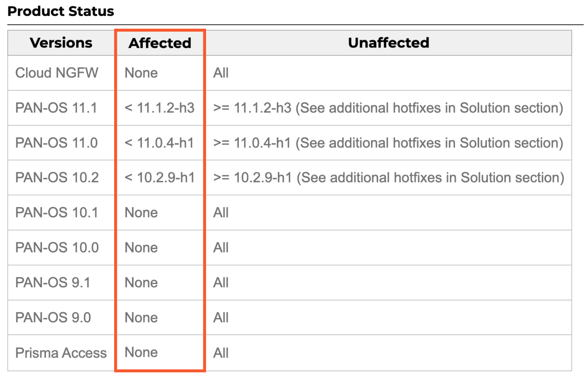Select the PAN-OS 10.2 version cell

click(57, 178)
